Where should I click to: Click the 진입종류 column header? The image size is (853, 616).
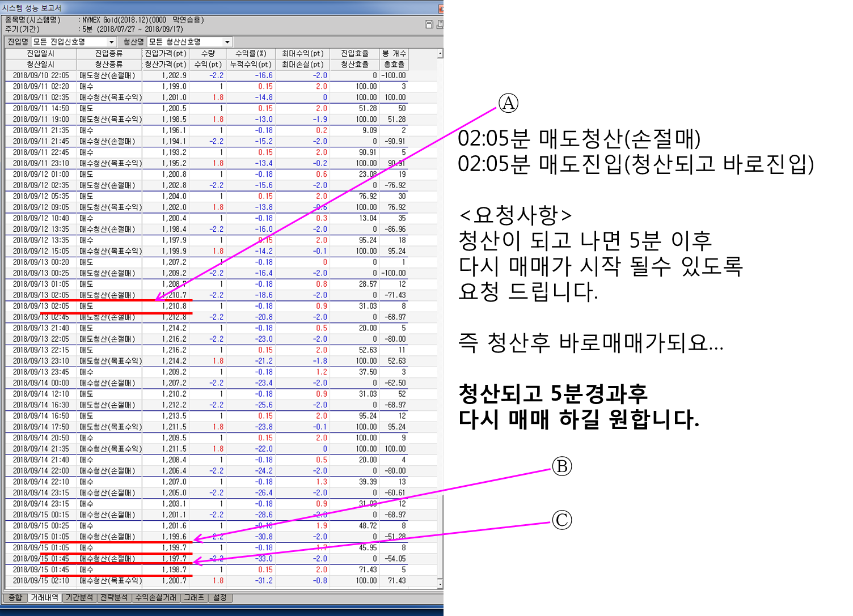[x=109, y=53]
